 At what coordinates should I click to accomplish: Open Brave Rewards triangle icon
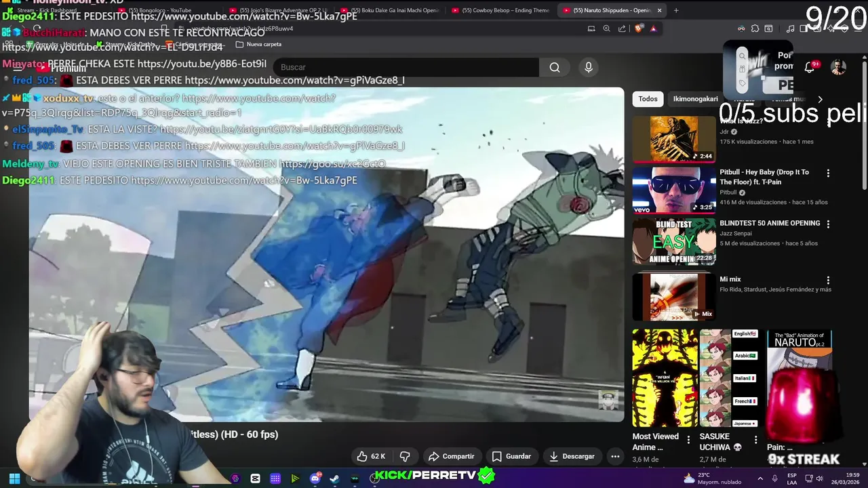[x=653, y=28]
